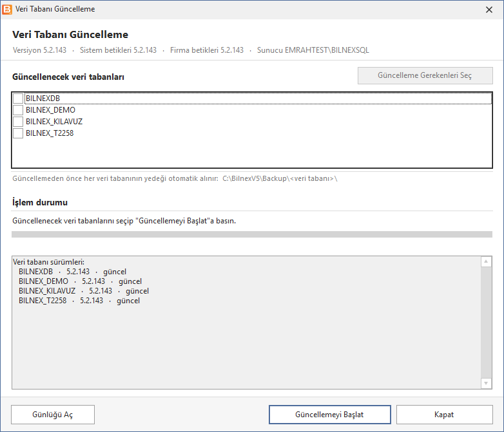Click the 'Firma betikleri 5.2.143' text
This screenshot has height=432, width=504.
point(207,50)
